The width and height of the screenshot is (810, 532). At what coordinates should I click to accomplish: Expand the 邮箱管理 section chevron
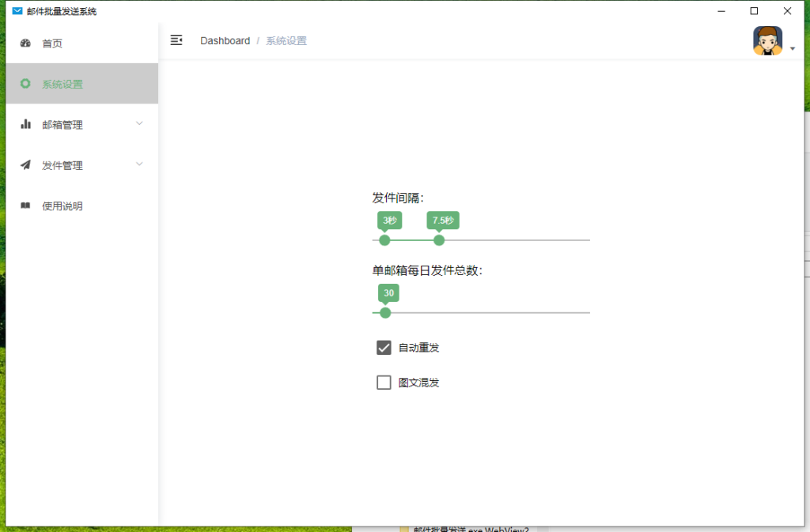(140, 124)
